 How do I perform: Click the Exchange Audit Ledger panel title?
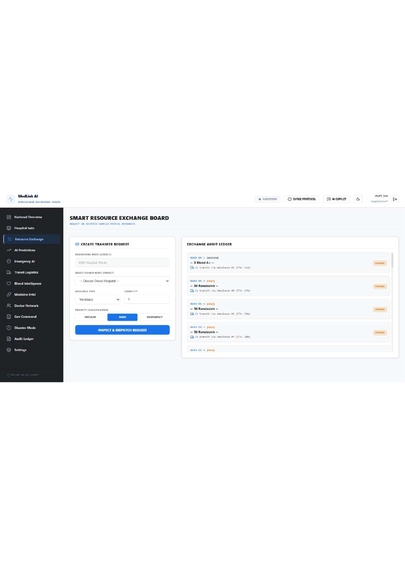pos(209,244)
